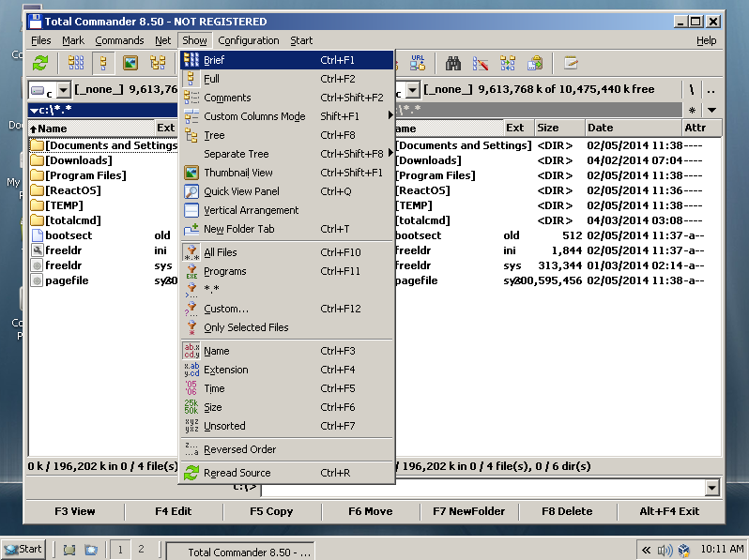Click Reread Source in the Show menu
This screenshot has width=749, height=560.
tap(287, 473)
